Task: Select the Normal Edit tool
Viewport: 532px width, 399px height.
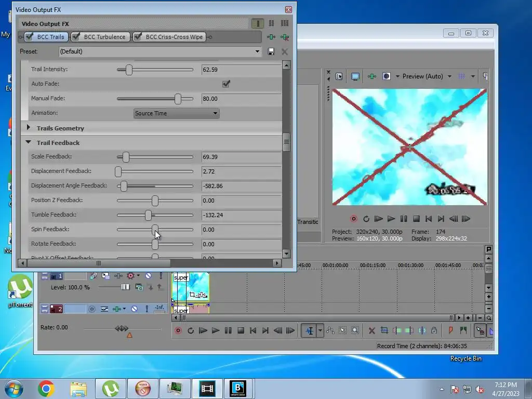Action: pyautogui.click(x=310, y=330)
